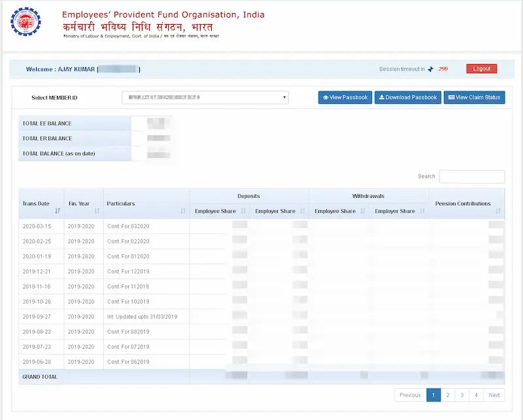
Task: Click 'Cont. For 062019' particulars
Action: [x=128, y=362]
